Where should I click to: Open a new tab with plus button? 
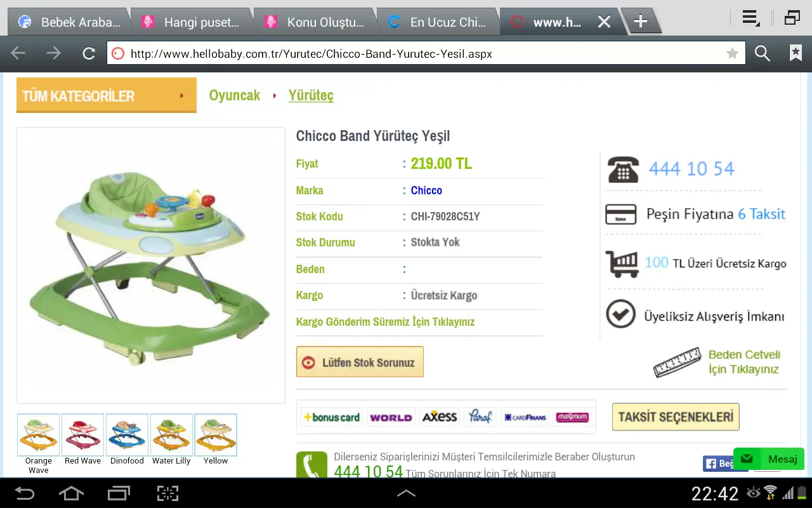641,22
